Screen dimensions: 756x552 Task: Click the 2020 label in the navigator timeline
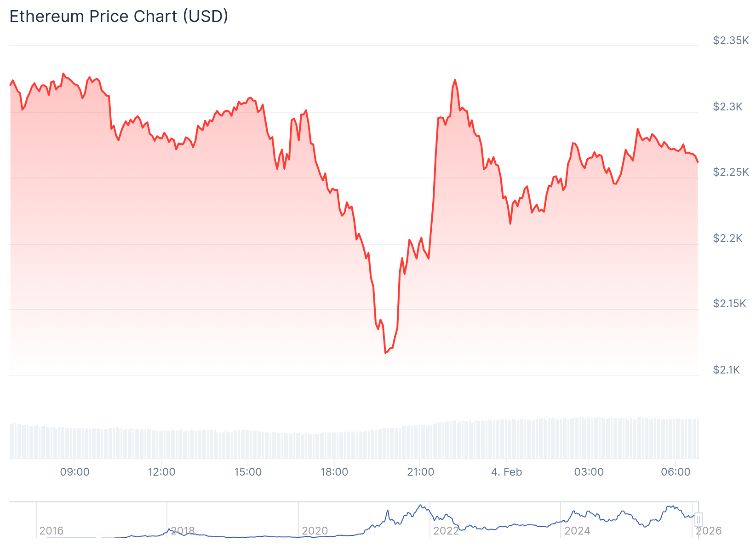(x=315, y=531)
